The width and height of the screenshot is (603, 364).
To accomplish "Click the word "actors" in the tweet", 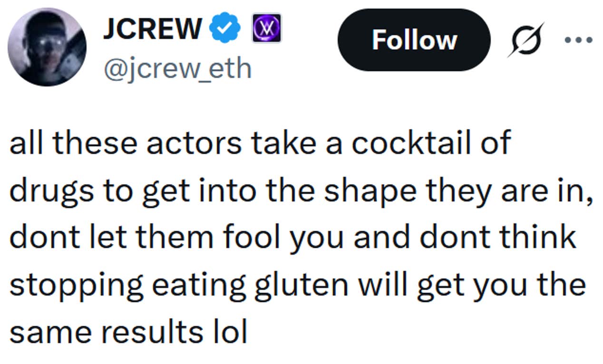I will [x=193, y=143].
